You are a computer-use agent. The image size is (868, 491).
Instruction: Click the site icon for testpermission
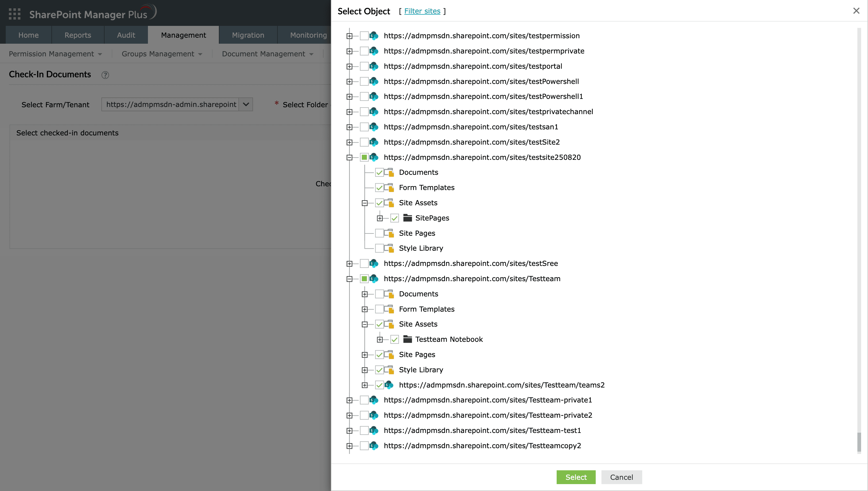(x=374, y=36)
